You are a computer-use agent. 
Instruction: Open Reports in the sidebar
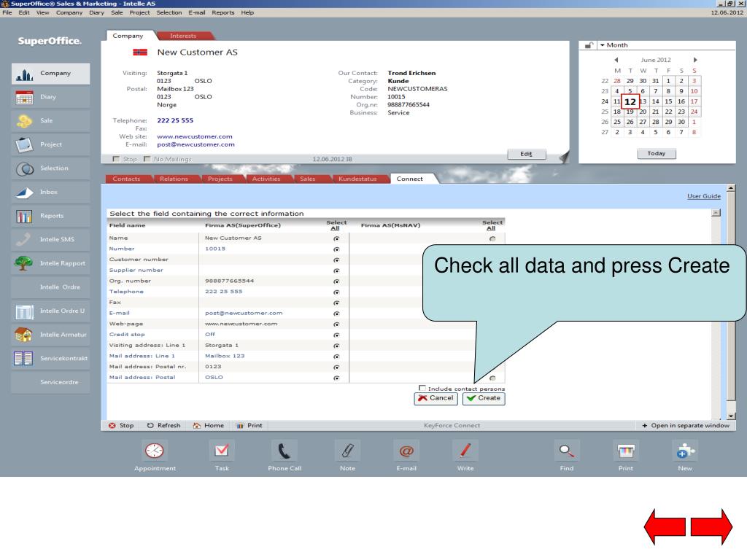click(50, 216)
